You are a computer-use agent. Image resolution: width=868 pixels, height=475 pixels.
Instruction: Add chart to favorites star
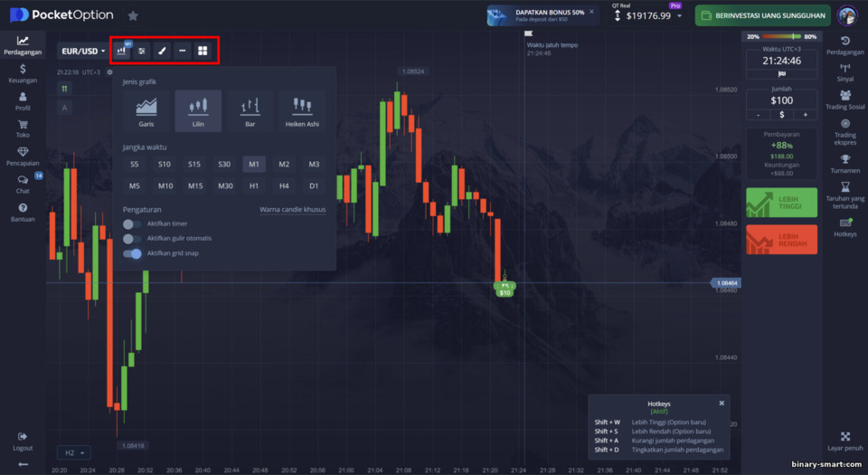click(x=133, y=15)
